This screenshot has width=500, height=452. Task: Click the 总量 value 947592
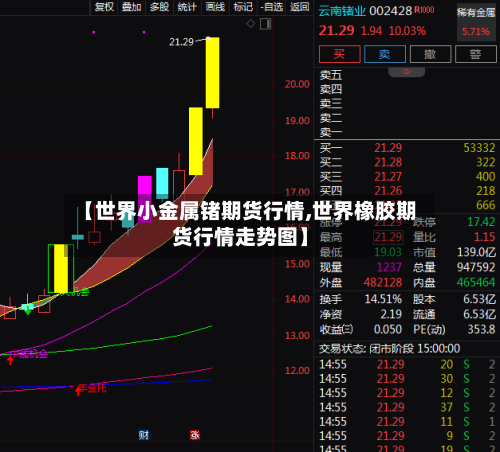coord(476,267)
